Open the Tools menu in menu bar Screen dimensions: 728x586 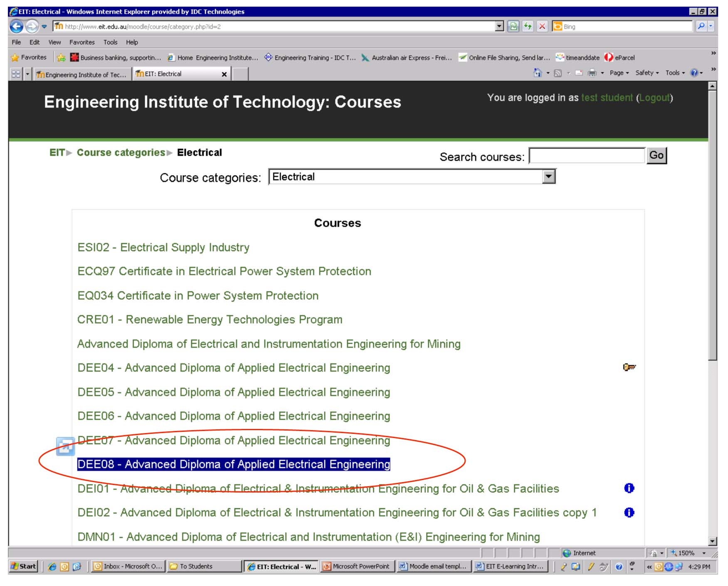110,42
